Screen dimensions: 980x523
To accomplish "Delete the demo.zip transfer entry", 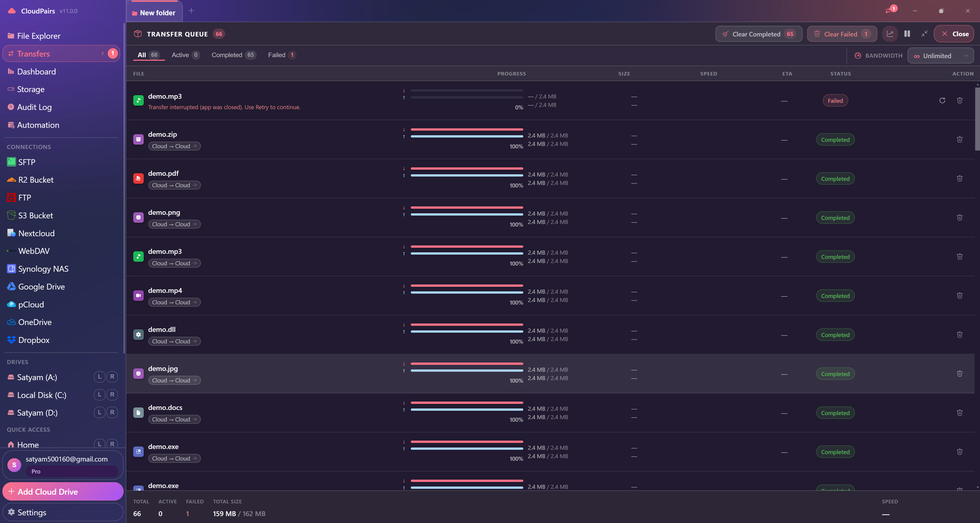I will click(960, 140).
